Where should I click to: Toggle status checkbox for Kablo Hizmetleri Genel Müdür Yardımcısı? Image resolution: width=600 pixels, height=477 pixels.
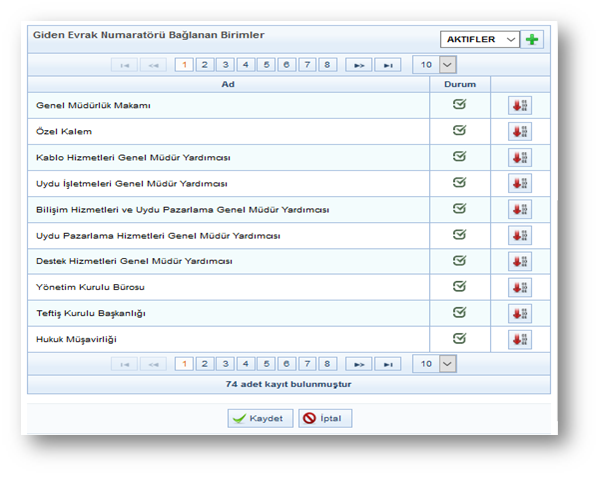459,156
